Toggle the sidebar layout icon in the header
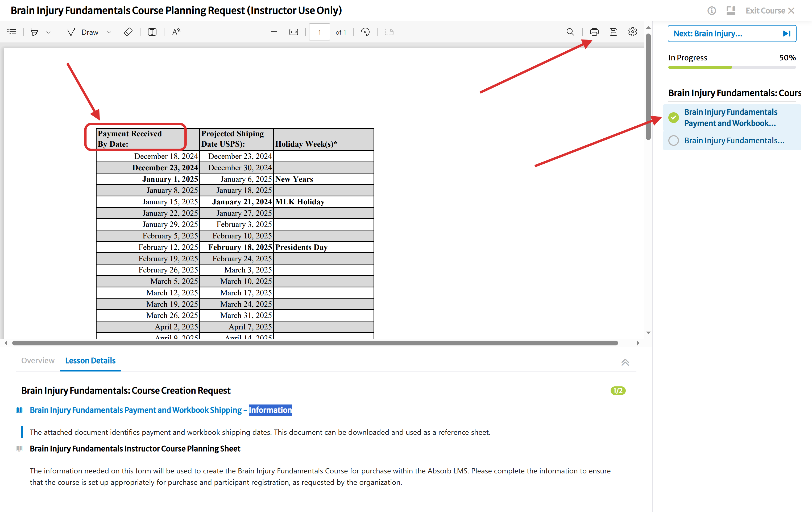Image resolution: width=812 pixels, height=512 pixels. [x=731, y=11]
